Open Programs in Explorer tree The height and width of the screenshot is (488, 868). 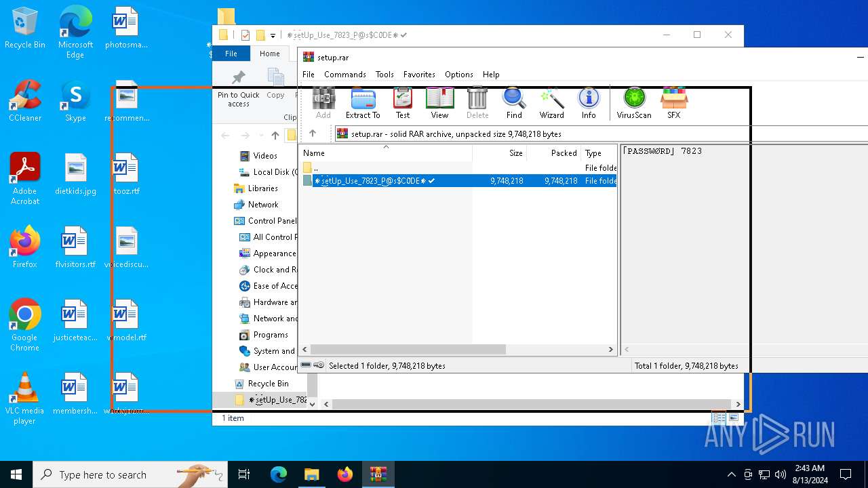[x=271, y=335]
